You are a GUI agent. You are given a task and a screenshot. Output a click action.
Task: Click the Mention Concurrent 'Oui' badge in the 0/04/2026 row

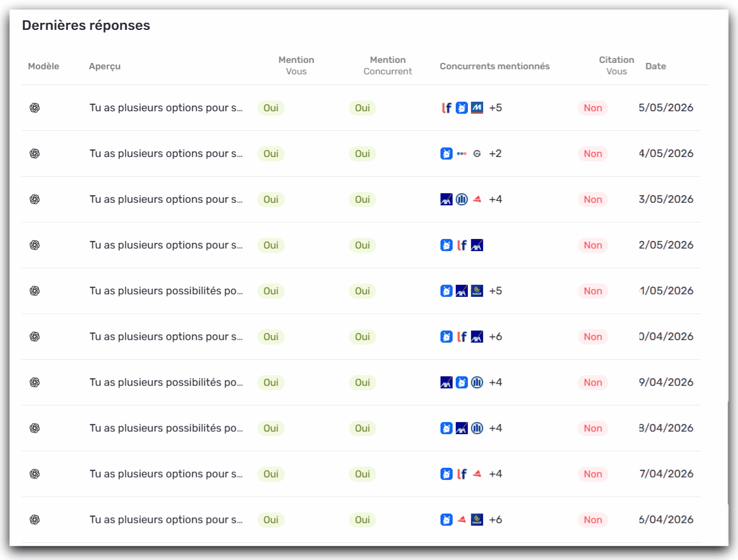point(362,336)
